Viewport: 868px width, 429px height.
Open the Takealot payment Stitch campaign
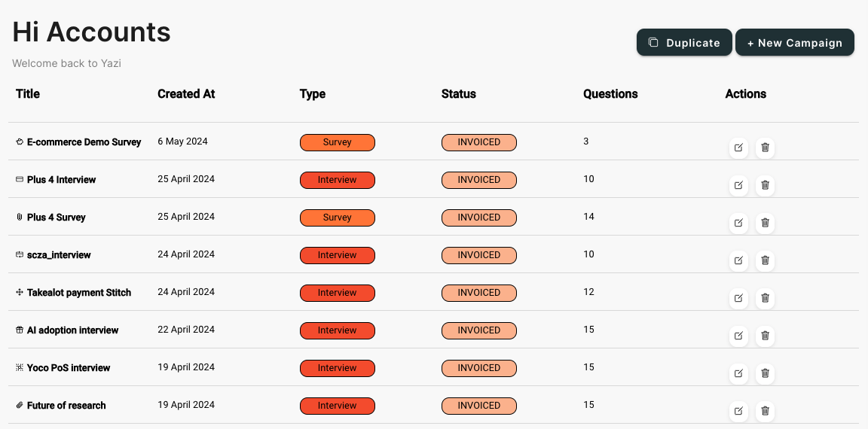78,293
